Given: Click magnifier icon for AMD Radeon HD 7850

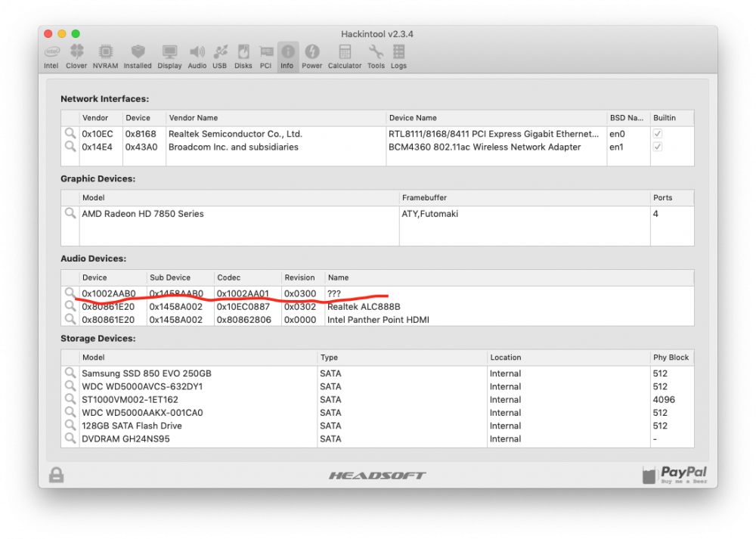Looking at the screenshot, I should point(70,212).
